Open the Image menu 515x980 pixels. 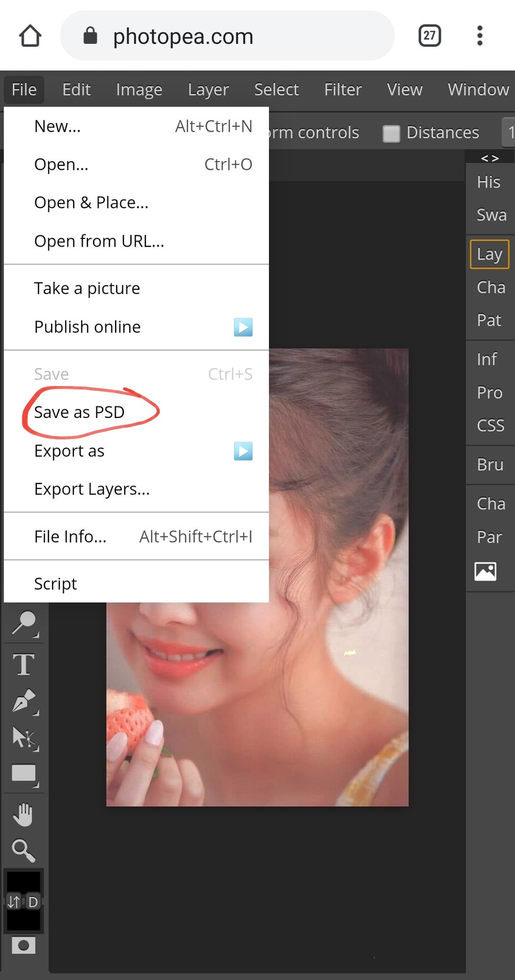tap(139, 90)
